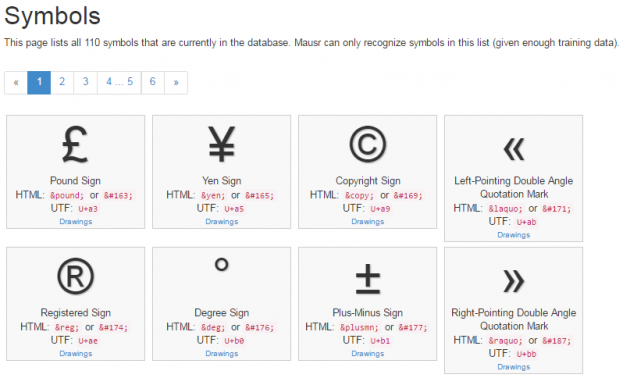Select page 1 in pagination
The height and width of the screenshot is (378, 630).
pyautogui.click(x=39, y=82)
